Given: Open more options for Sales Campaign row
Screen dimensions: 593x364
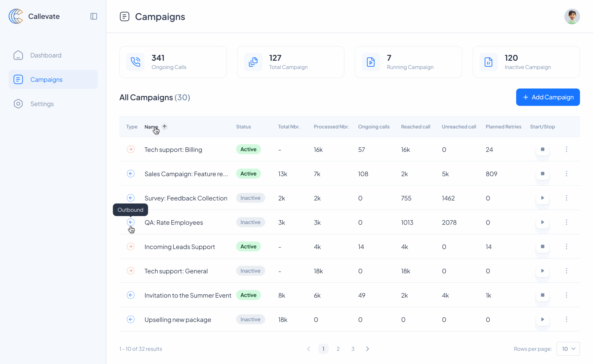Looking at the screenshot, I should pos(567,174).
